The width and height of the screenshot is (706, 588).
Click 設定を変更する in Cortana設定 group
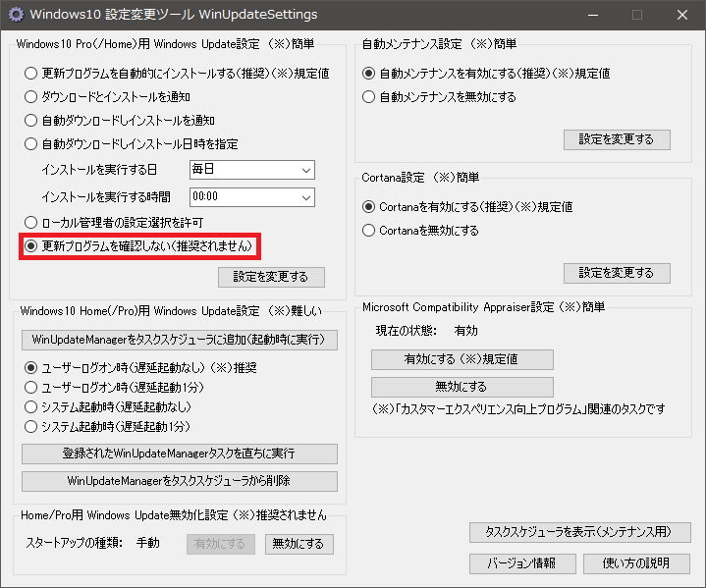click(x=617, y=273)
